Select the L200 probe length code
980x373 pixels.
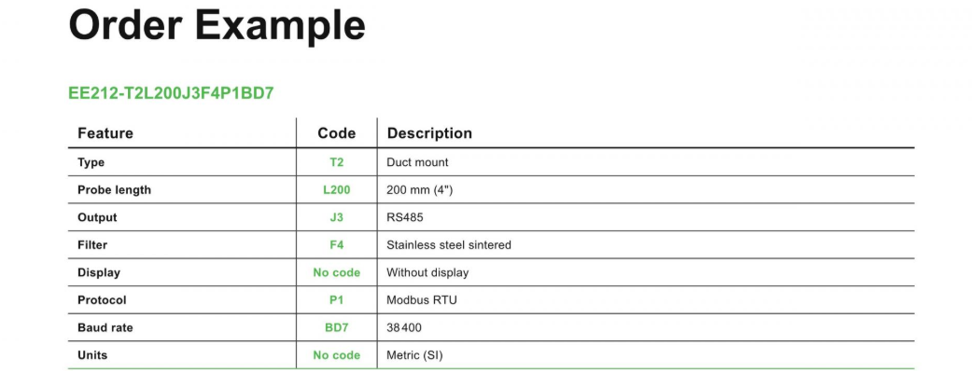point(336,190)
